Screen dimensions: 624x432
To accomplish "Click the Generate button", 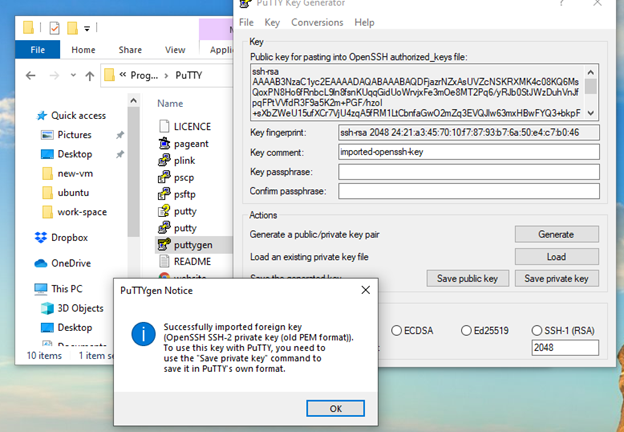I will coord(556,234).
